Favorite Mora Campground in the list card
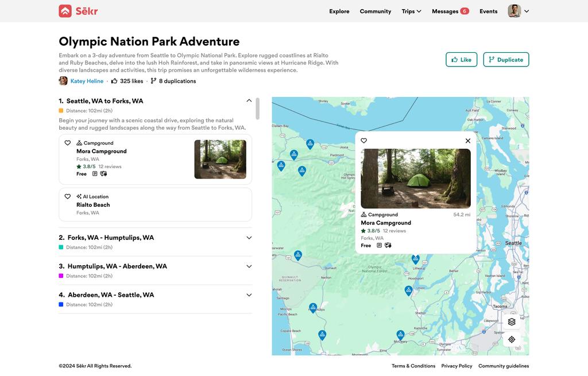Screen dimensions: 588x376 (x=68, y=143)
